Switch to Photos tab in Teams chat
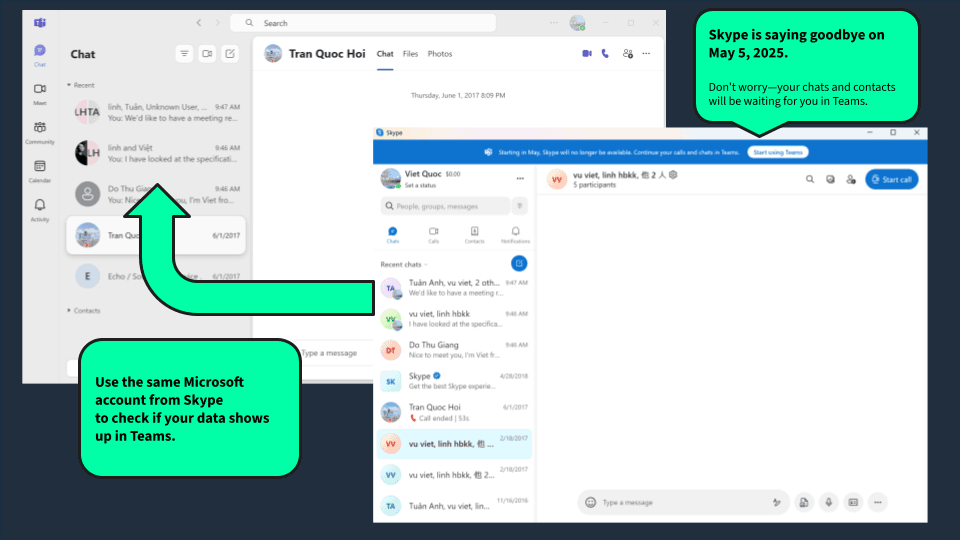Viewport: 960px width, 540px height. click(x=440, y=54)
